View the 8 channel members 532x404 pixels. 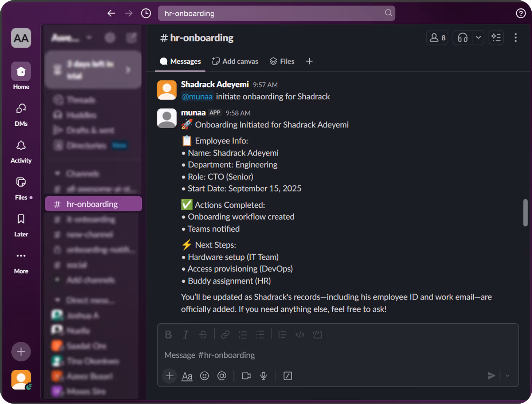(x=437, y=38)
